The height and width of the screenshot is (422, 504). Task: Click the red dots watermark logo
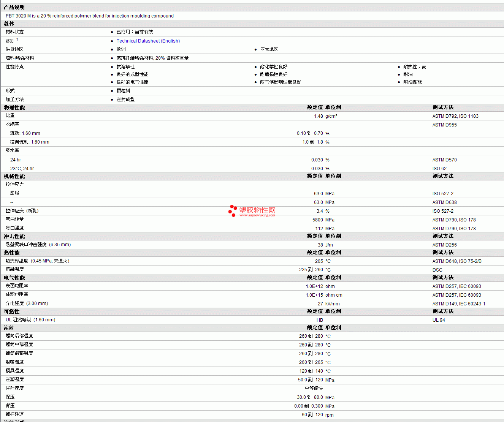[x=233, y=211]
